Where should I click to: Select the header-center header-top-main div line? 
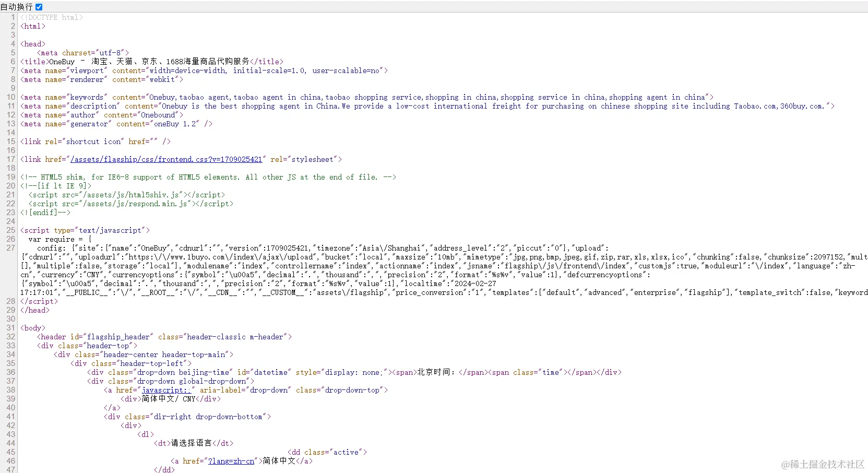point(144,354)
